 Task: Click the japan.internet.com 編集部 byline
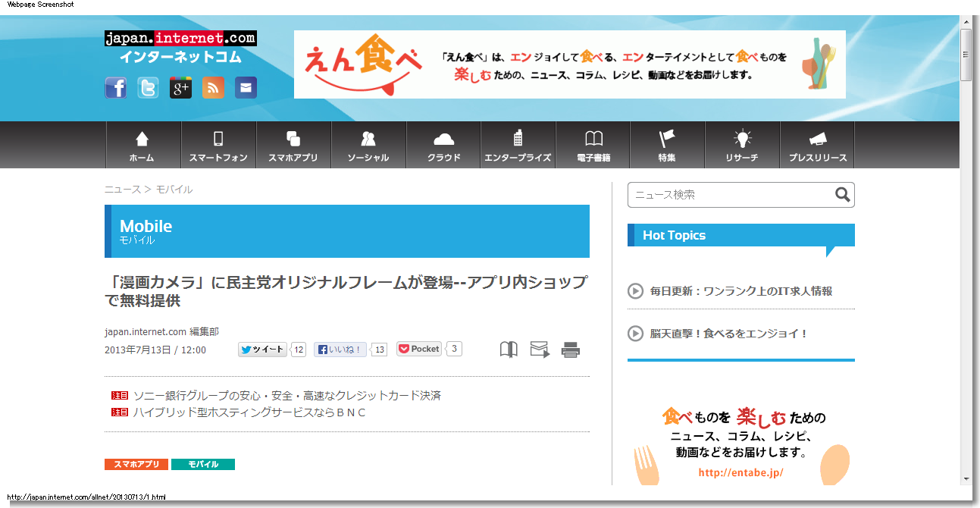(162, 332)
